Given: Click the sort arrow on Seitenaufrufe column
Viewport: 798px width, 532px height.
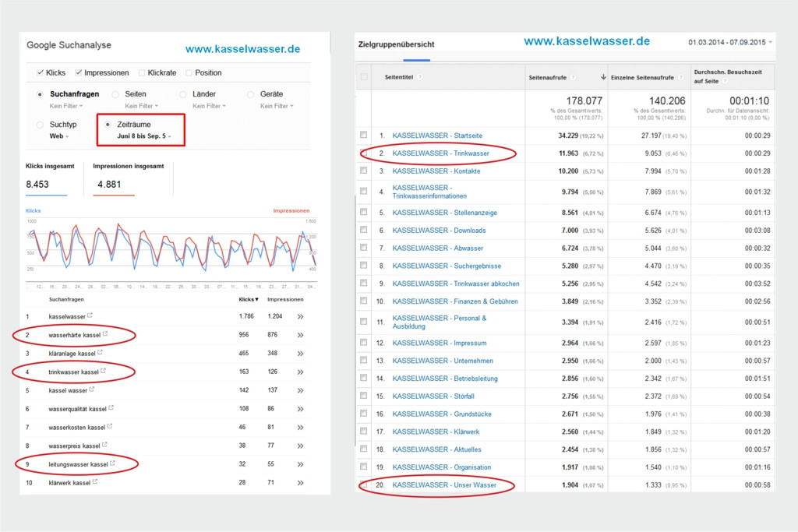Looking at the screenshot, I should click(603, 76).
